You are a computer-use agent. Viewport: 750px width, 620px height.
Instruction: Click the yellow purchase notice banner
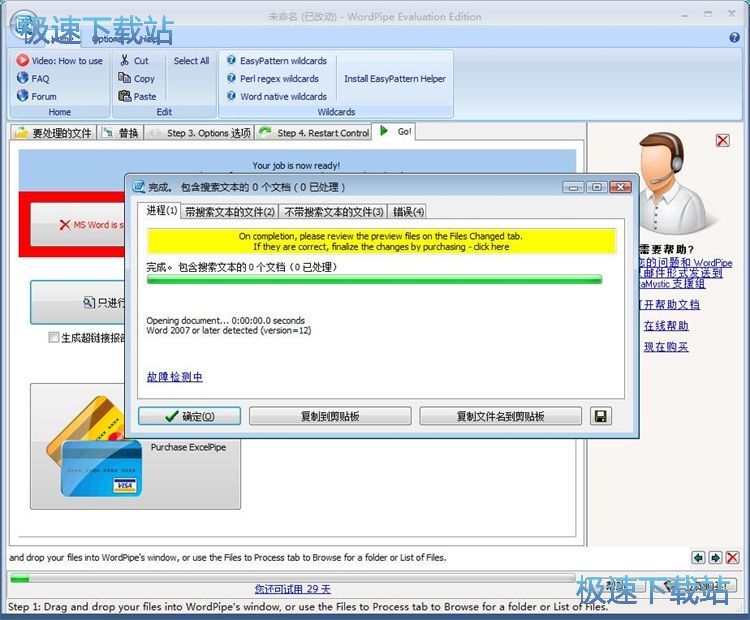(381, 241)
